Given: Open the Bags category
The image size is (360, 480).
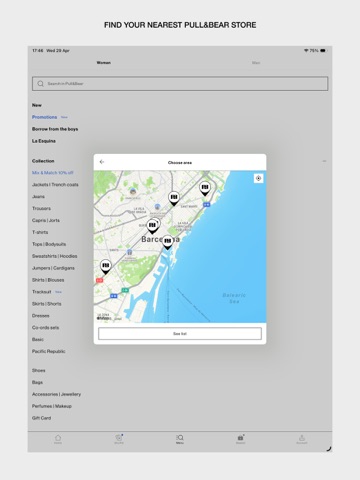Looking at the screenshot, I should (x=37, y=382).
